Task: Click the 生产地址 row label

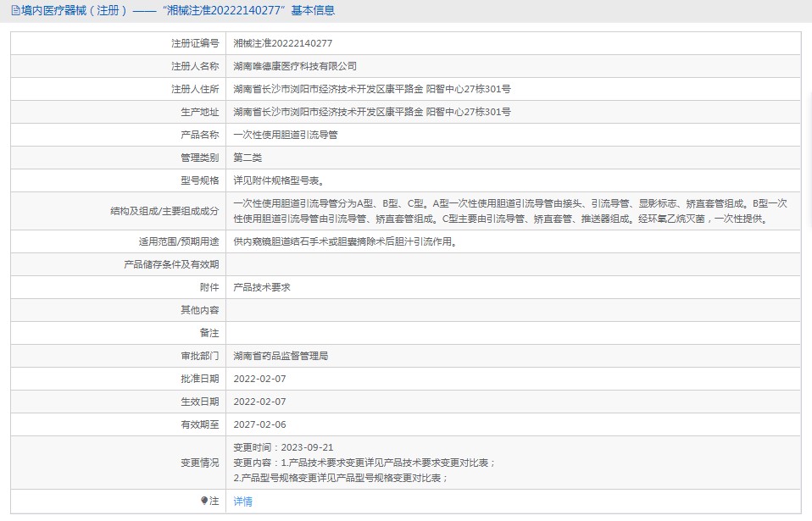Action: (200, 112)
